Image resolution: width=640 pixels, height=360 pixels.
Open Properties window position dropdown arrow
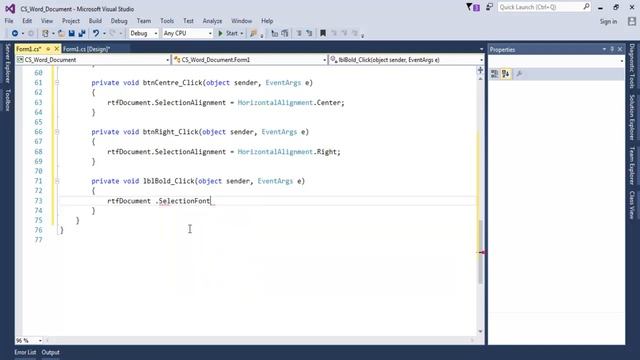(x=604, y=49)
